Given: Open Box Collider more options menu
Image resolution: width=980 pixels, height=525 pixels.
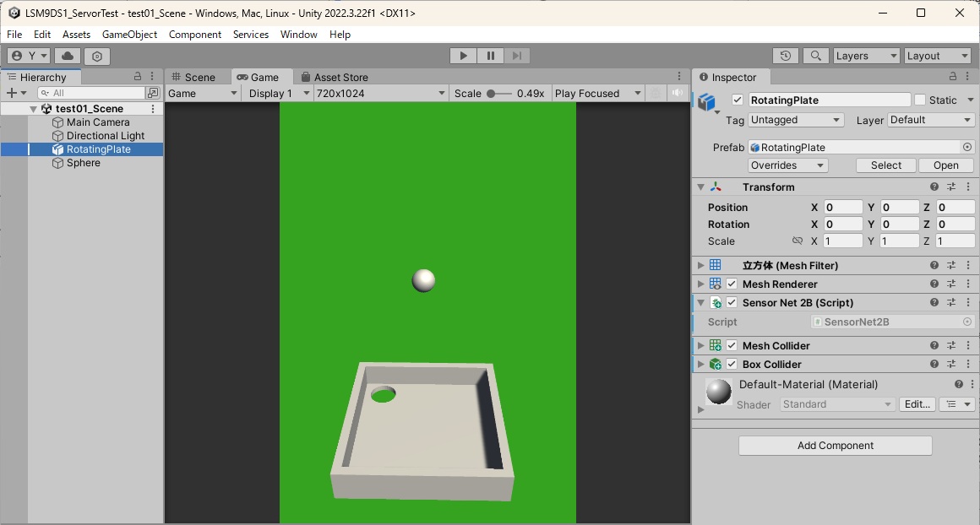Looking at the screenshot, I should (x=968, y=365).
